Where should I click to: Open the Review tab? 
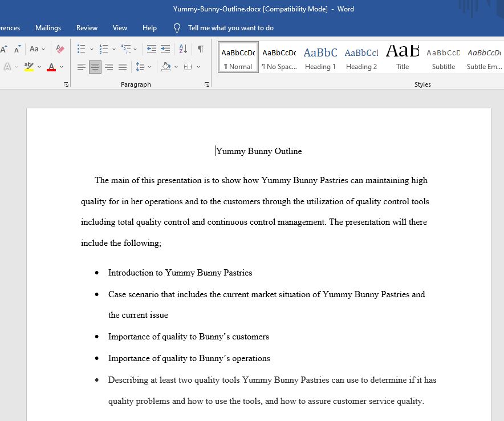(87, 28)
